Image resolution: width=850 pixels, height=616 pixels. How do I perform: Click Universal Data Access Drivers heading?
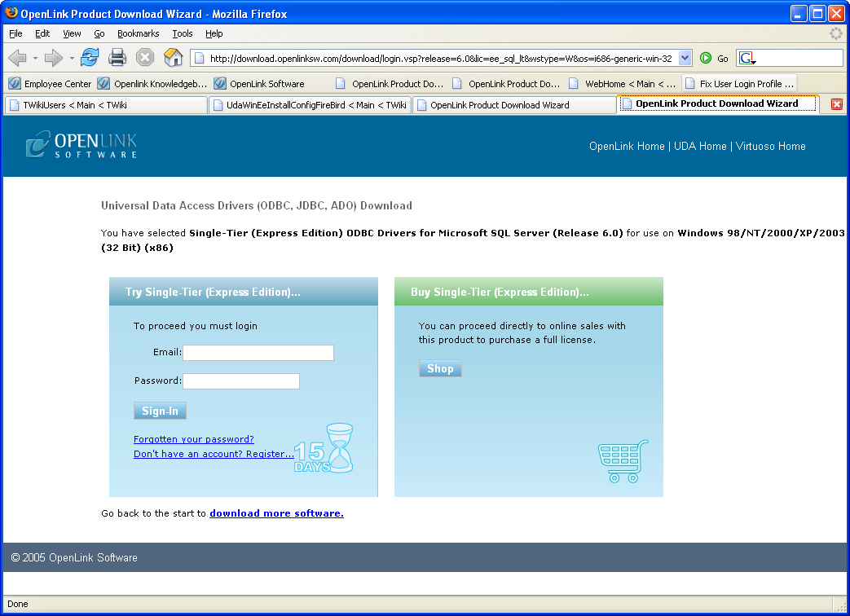[x=257, y=206]
